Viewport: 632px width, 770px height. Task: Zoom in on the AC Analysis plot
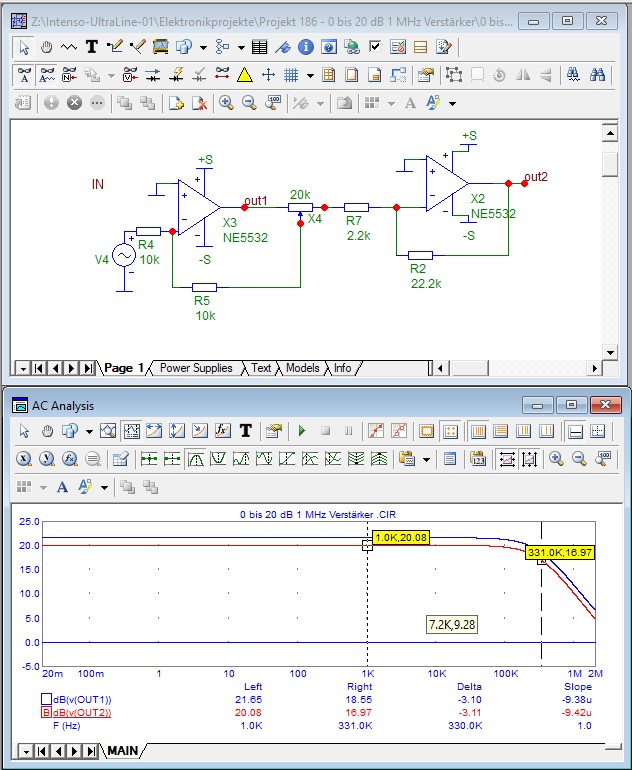tap(556, 459)
